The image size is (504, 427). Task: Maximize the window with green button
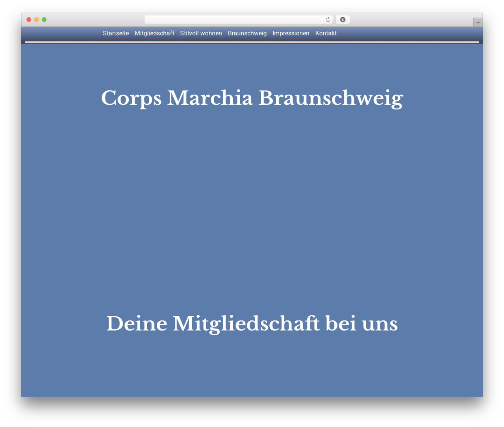[x=44, y=20]
